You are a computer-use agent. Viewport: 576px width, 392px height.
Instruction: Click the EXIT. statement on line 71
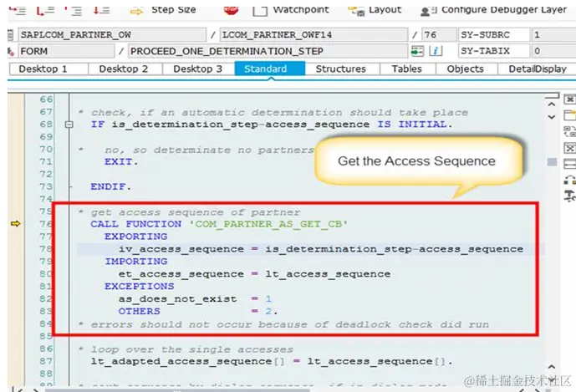click(x=121, y=162)
